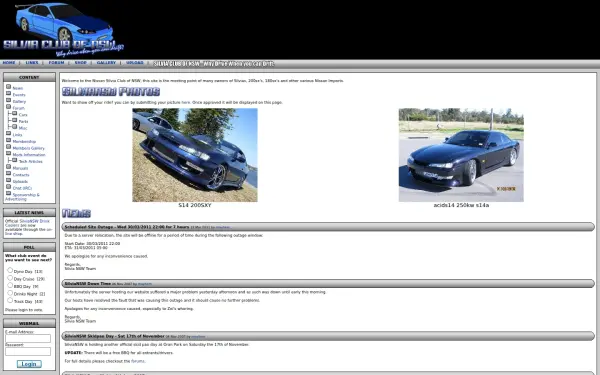Follow the 'forums' link in Skidpan Day post
The height and width of the screenshot is (375, 600).
138,361
